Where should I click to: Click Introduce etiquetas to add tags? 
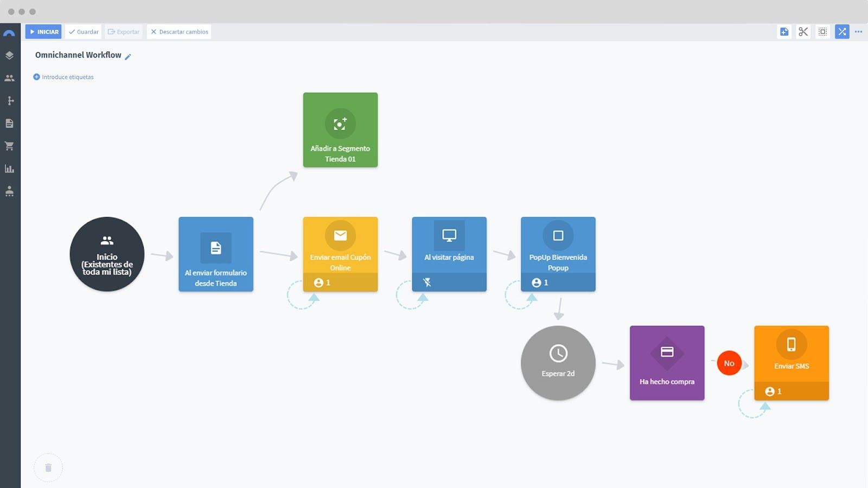[63, 77]
